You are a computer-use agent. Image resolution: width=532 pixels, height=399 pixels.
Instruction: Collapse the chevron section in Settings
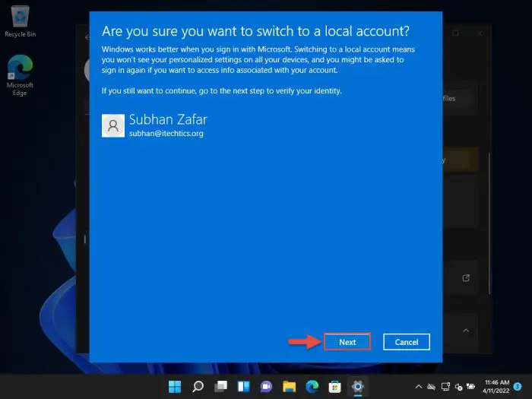466,330
